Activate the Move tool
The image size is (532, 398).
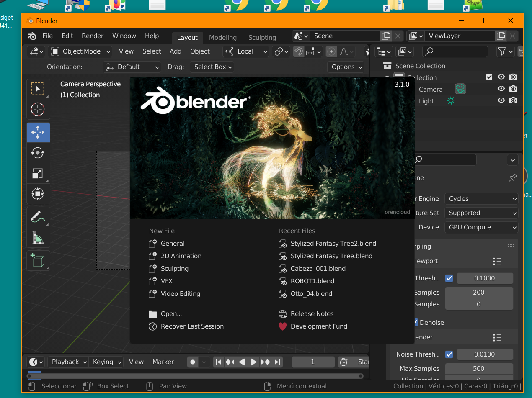tap(38, 132)
